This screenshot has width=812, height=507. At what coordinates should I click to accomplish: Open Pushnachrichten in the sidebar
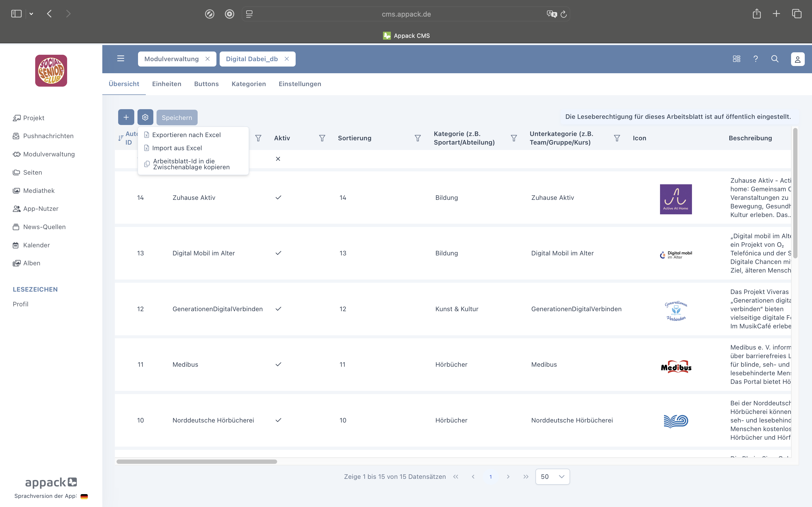(48, 136)
